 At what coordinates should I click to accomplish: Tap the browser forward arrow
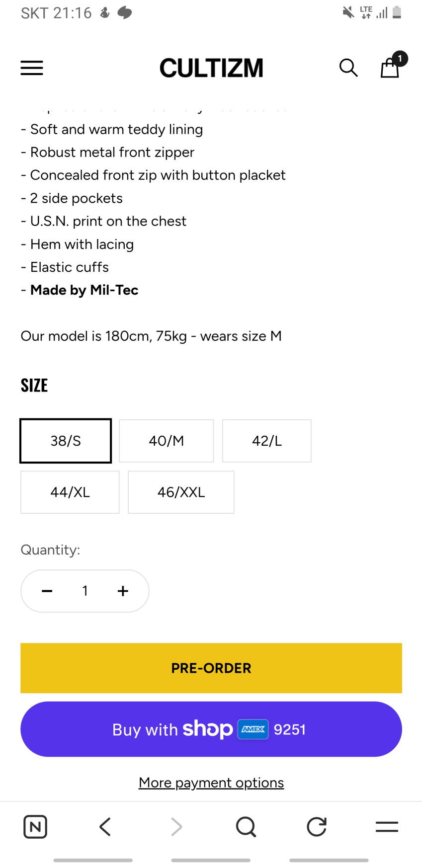coord(176,827)
